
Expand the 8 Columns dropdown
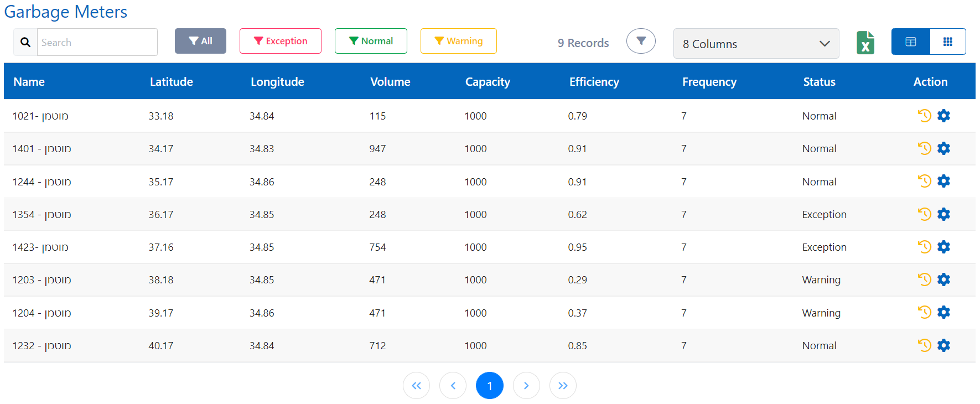click(x=756, y=44)
